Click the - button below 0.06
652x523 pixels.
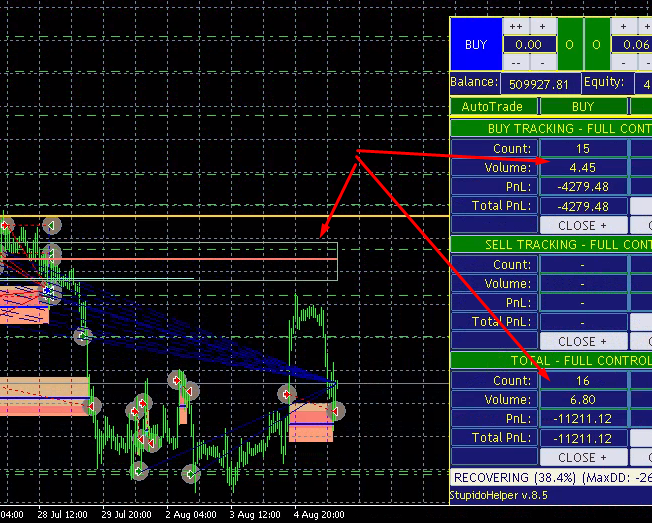pyautogui.click(x=623, y=63)
